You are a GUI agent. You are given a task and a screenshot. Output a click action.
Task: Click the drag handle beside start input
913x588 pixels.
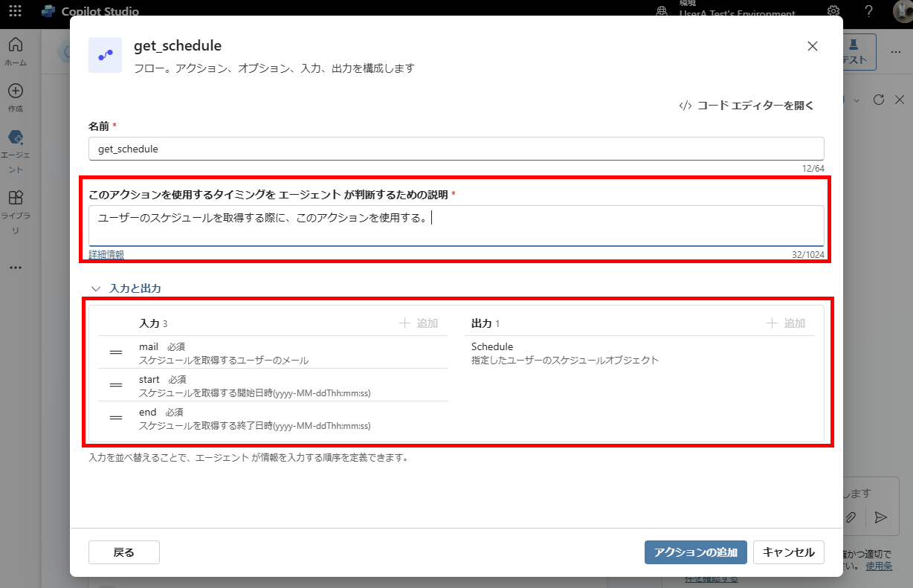[x=116, y=385]
